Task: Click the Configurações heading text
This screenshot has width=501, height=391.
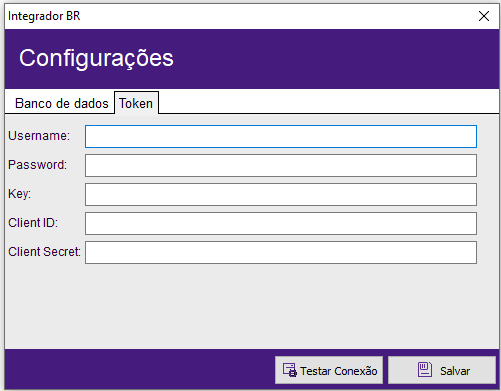Action: click(96, 59)
